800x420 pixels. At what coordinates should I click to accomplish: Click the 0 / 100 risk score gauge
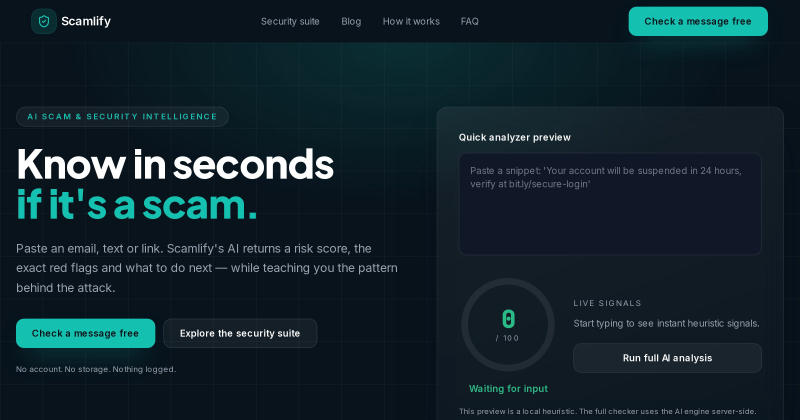(x=508, y=325)
